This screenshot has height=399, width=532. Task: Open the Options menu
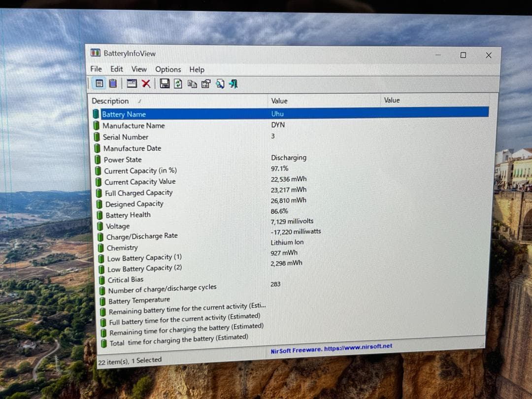click(x=168, y=69)
